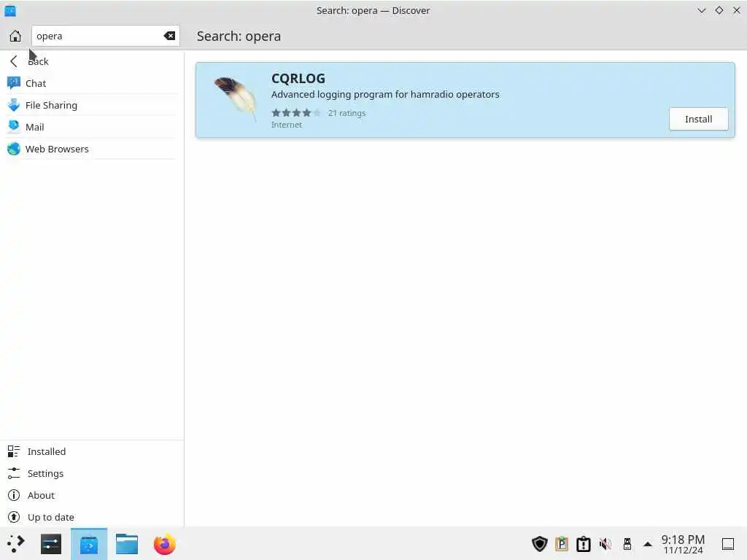Click the muted volume tray icon
This screenshot has width=747, height=560.
pos(605,544)
